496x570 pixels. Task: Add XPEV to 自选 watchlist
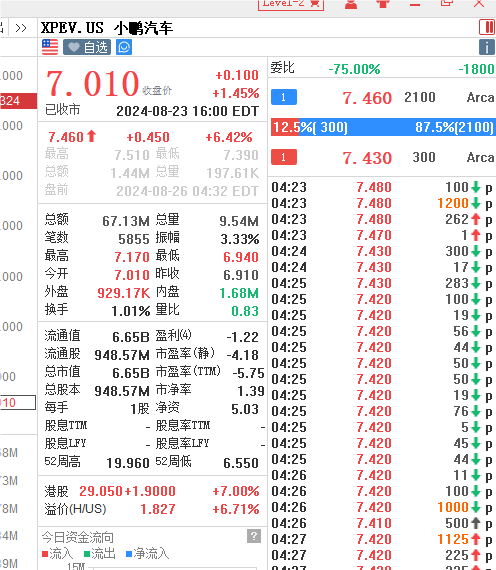[x=87, y=47]
